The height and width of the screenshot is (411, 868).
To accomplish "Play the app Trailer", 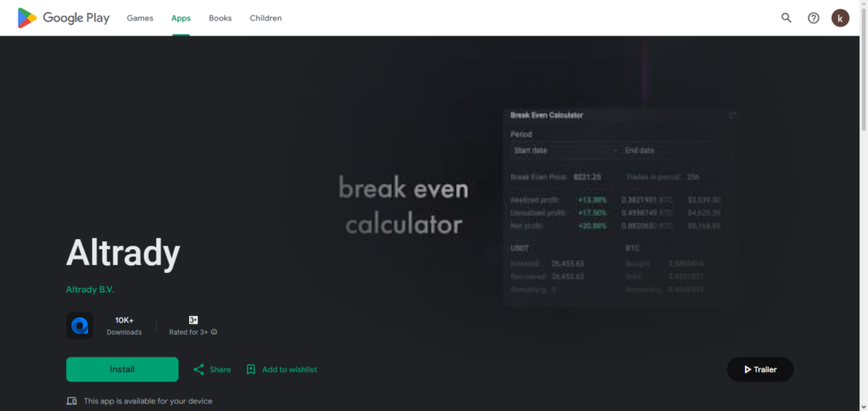I will pyautogui.click(x=760, y=369).
